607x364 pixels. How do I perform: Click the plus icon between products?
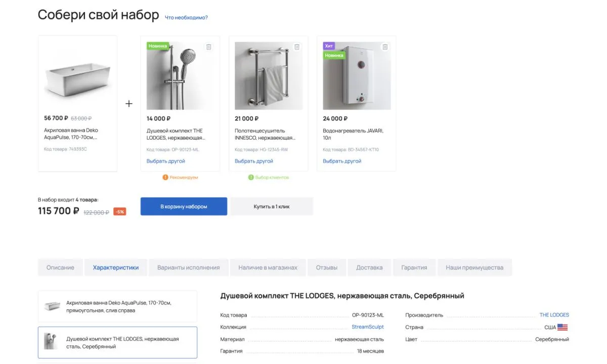pyautogui.click(x=129, y=104)
